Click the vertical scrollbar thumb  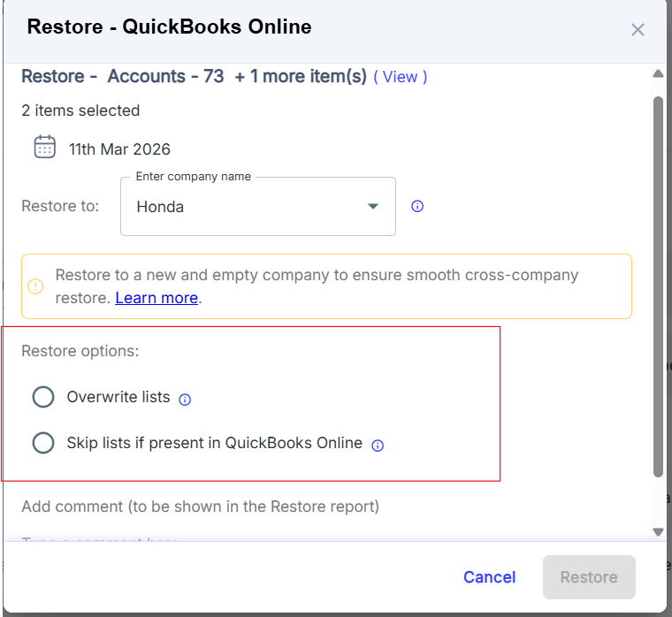[657, 283]
